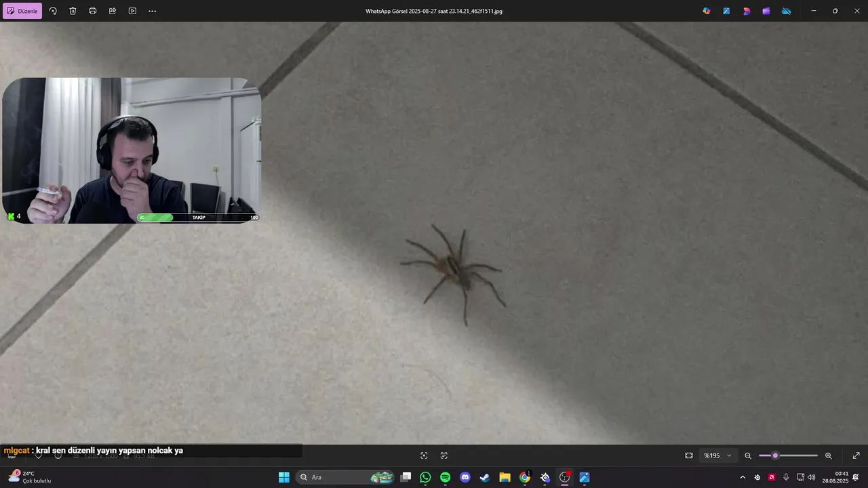Open Microsoft 365 Copilot icon in title bar
The width and height of the screenshot is (868, 488).
[x=707, y=11]
